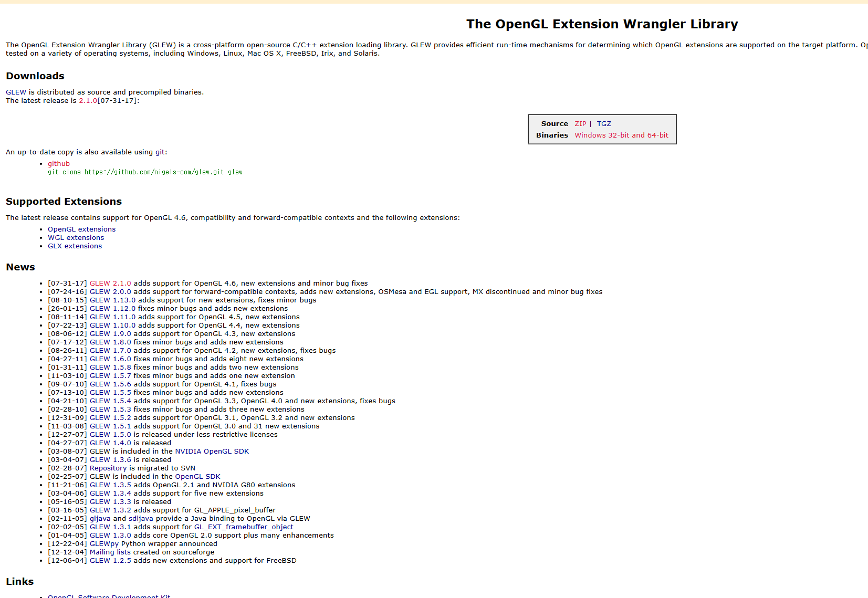Open the GLEW link under Downloads
The width and height of the screenshot is (868, 598).
coord(16,92)
